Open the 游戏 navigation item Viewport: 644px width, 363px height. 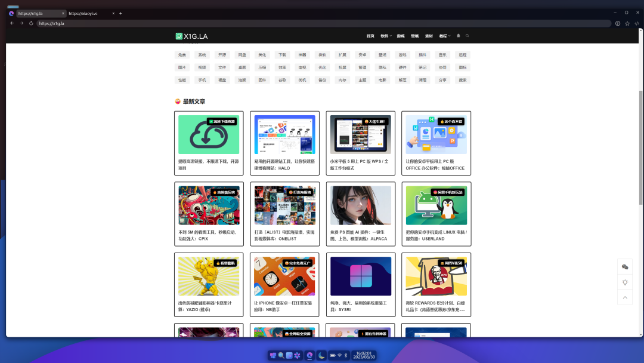[x=401, y=36]
